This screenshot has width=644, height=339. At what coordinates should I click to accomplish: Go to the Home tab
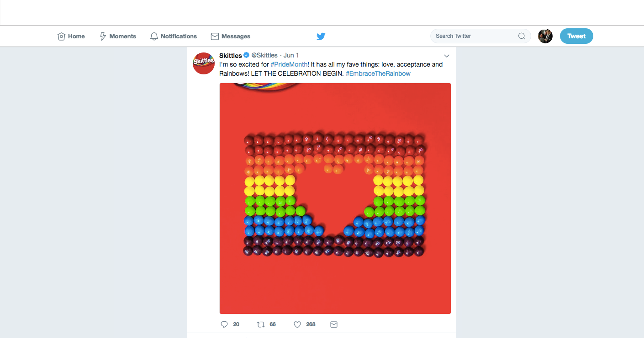(x=71, y=37)
